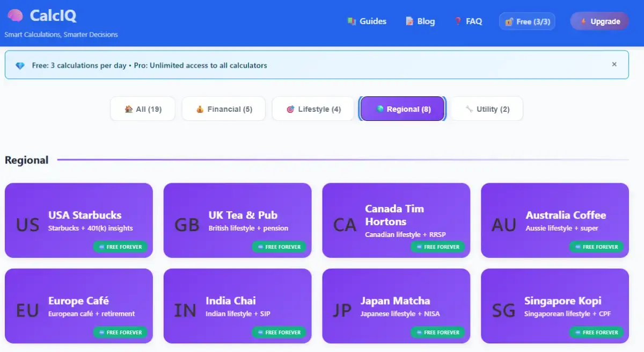Click the 'Regional' section heading
Image resolution: width=644 pixels, height=352 pixels.
pos(27,160)
